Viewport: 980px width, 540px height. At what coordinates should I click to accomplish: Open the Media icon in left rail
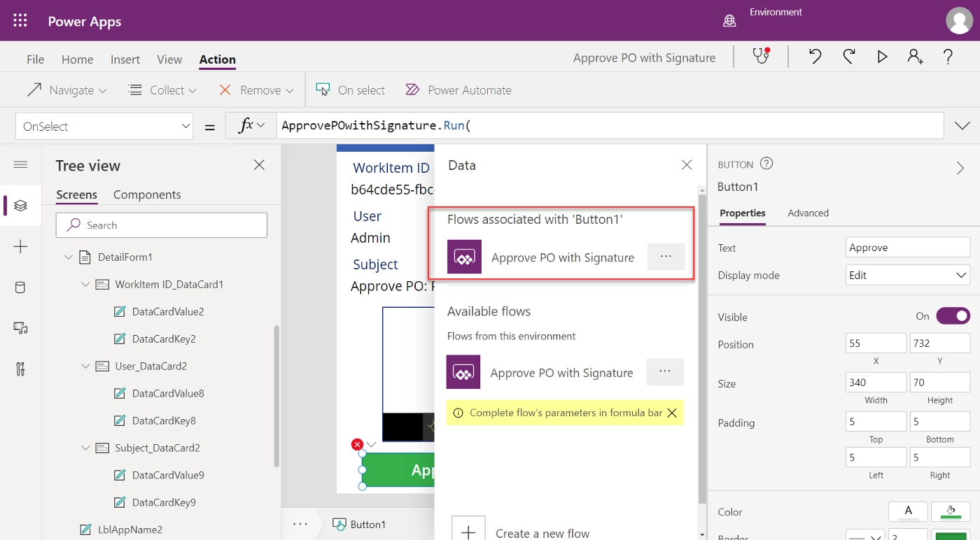pyautogui.click(x=20, y=328)
